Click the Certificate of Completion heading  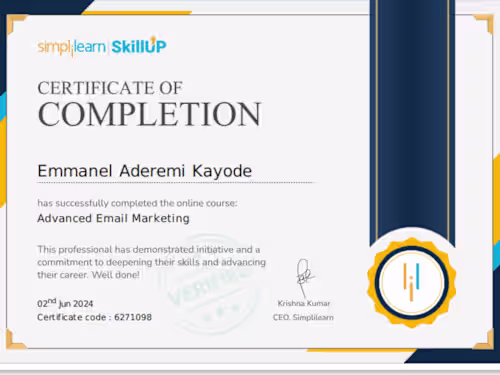[x=149, y=104]
